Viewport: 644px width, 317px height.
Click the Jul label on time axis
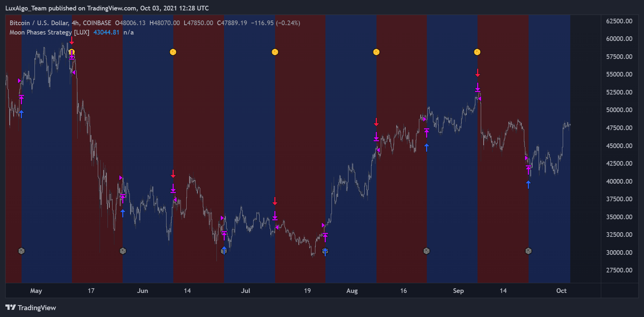click(246, 291)
